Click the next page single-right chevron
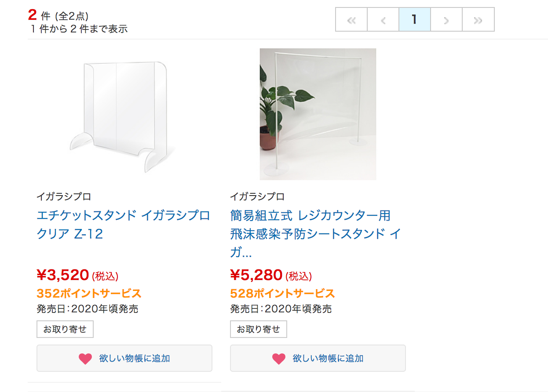 click(x=446, y=20)
